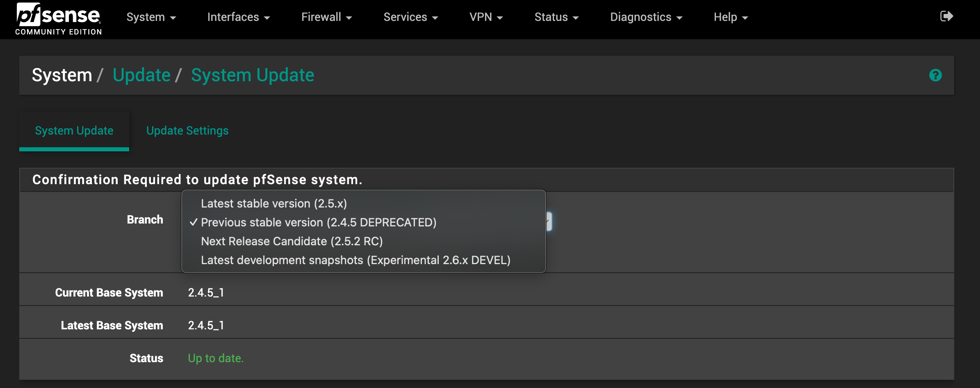Viewport: 980px width, 388px height.
Task: Open the help question mark icon
Action: coord(935,75)
